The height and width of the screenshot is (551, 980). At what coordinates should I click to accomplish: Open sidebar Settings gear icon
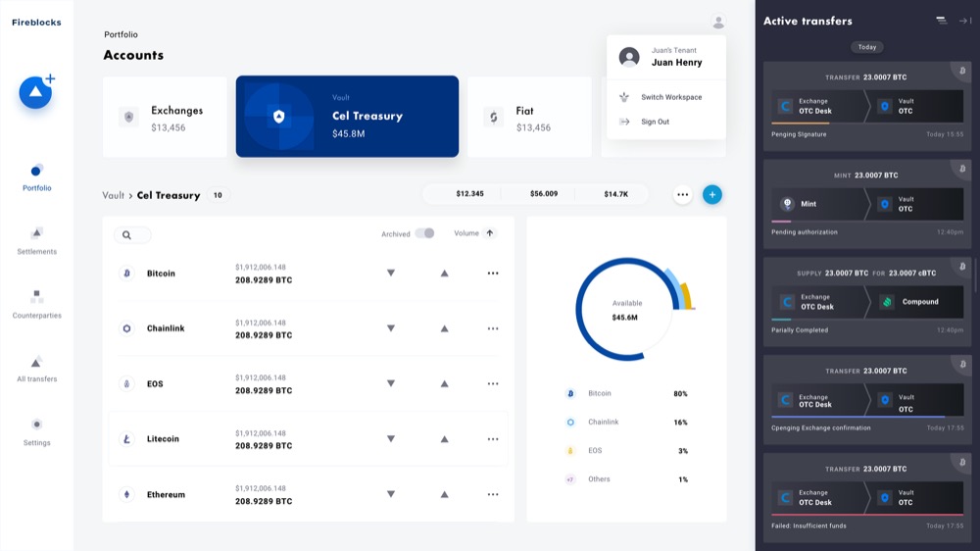pyautogui.click(x=36, y=425)
